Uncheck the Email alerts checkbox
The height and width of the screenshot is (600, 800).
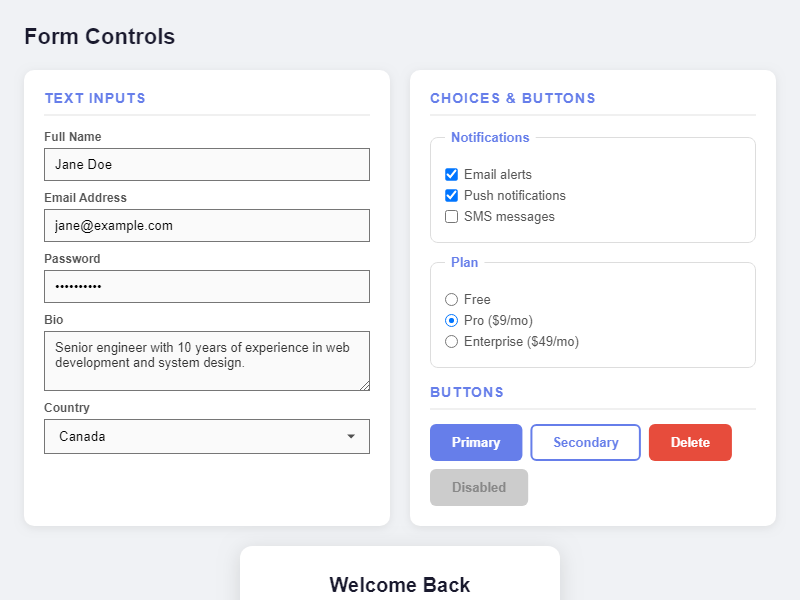tap(452, 175)
